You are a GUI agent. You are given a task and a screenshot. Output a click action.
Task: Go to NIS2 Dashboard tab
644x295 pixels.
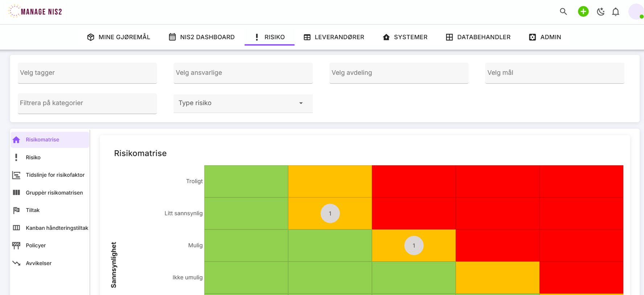(x=202, y=37)
